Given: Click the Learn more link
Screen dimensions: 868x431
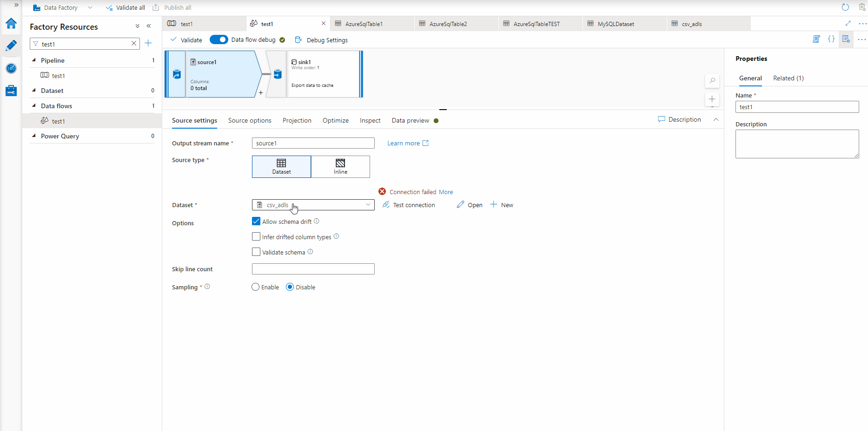Looking at the screenshot, I should 404,143.
